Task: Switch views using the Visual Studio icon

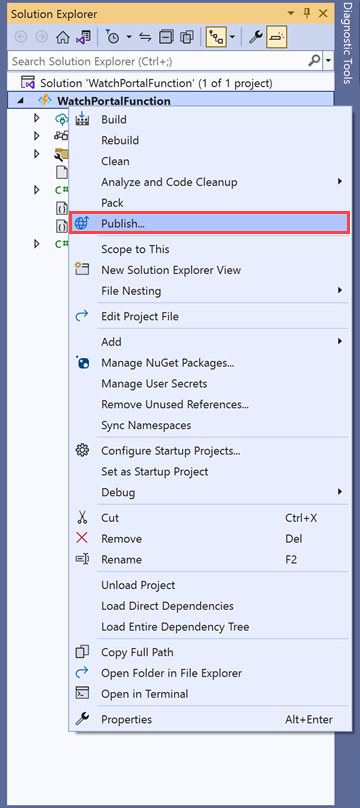Action: coord(84,37)
